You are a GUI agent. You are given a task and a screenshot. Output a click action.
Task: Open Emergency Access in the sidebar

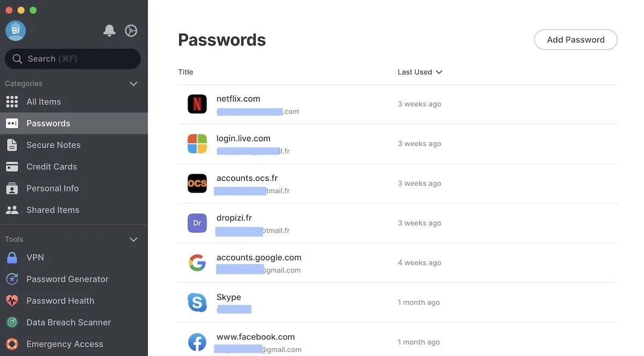coord(64,344)
